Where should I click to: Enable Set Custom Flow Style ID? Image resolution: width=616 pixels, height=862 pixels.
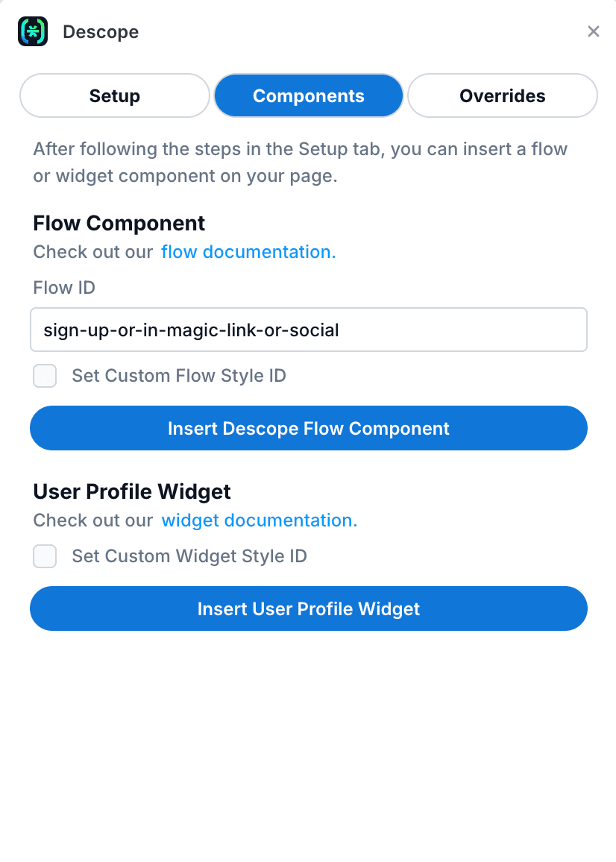[x=45, y=376]
